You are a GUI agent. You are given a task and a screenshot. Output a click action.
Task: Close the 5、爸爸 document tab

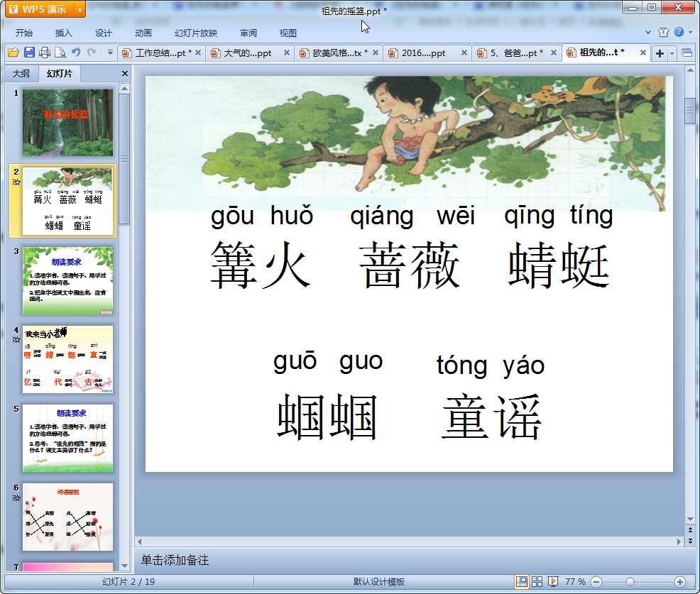(554, 53)
